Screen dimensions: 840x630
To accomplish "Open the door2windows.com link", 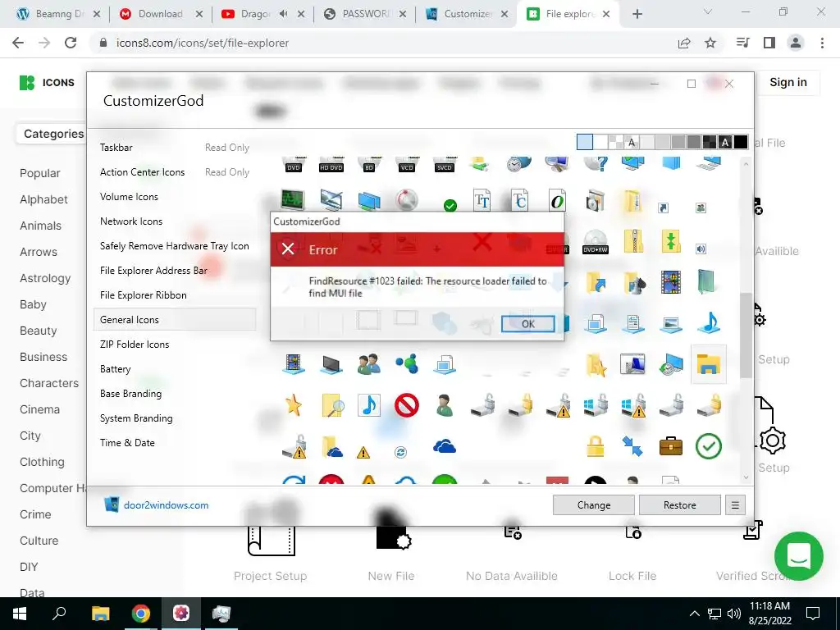I will tap(166, 504).
